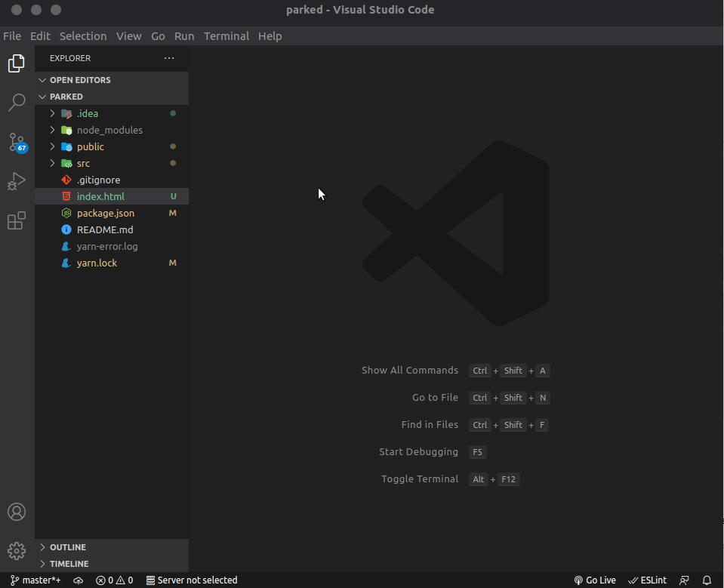Click the EXPLORER panel title
The height and width of the screenshot is (588, 724).
point(70,58)
